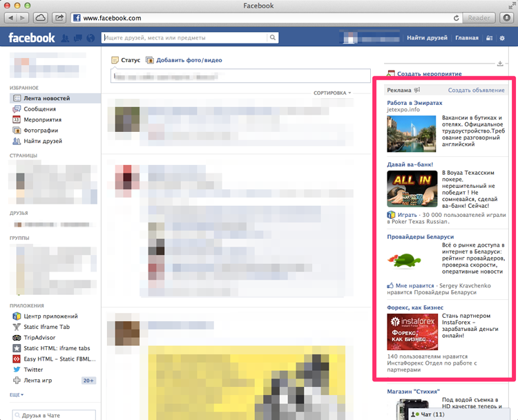The height and width of the screenshot is (420, 518).
Task: Select Добавить фото/видео tab
Action: click(184, 60)
